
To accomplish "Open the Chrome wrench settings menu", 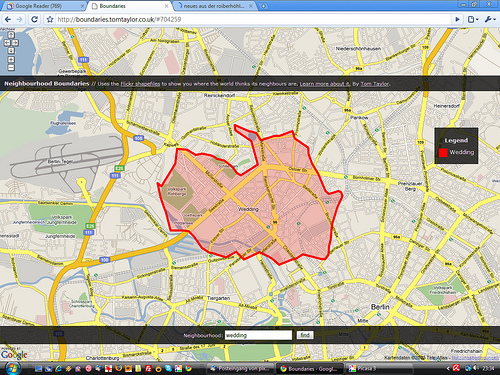I will [x=490, y=19].
